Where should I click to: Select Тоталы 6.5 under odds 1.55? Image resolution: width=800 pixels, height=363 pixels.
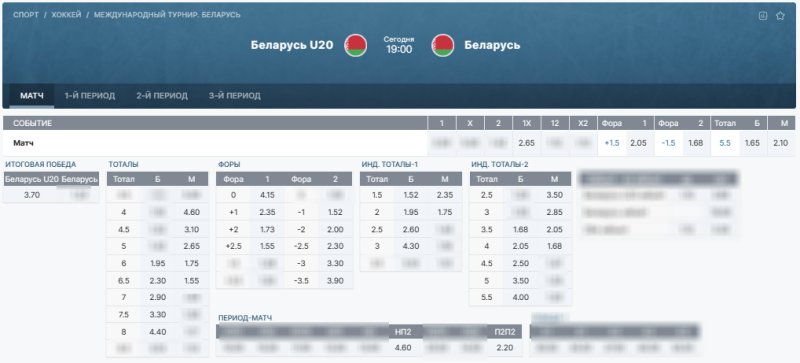191,280
